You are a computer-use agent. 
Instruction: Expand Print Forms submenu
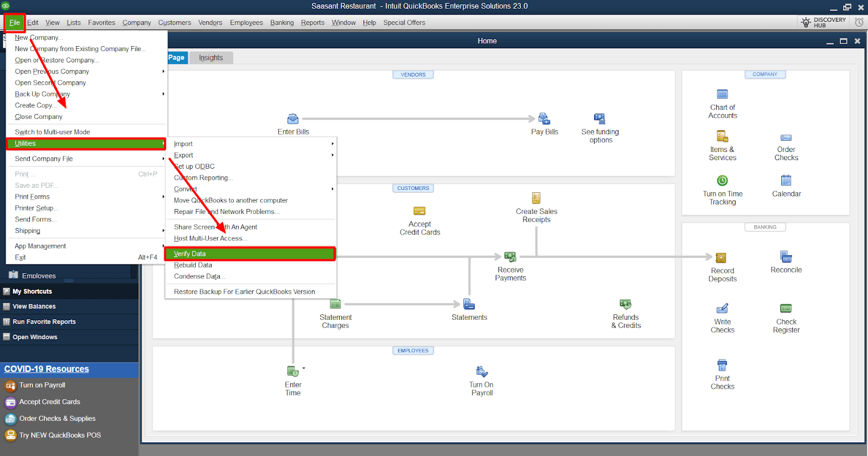point(163,197)
